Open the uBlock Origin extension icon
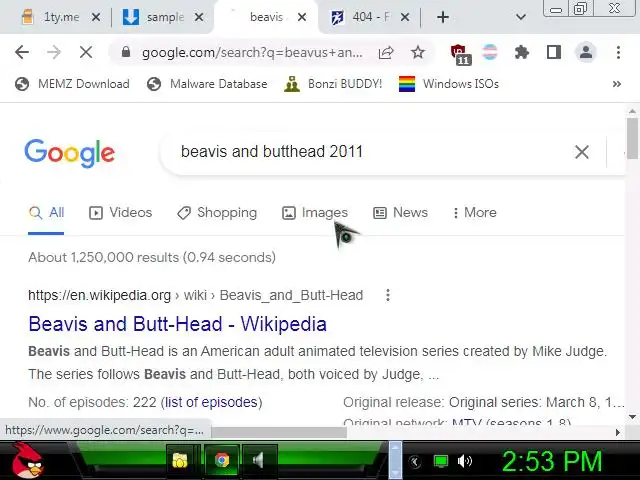This screenshot has height=480, width=640. tap(460, 54)
